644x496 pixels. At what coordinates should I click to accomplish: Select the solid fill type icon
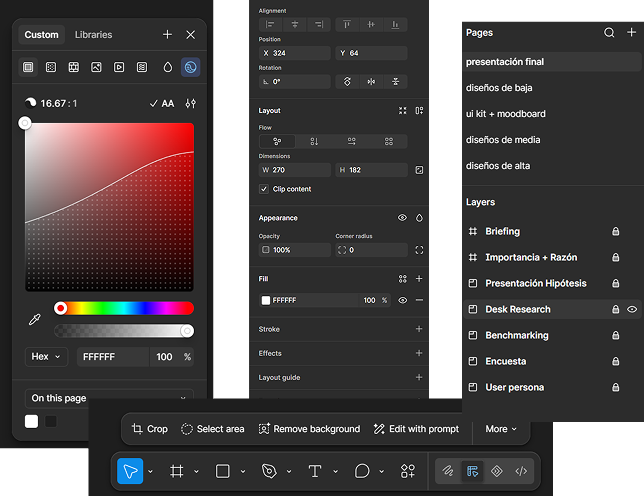pyautogui.click(x=28, y=67)
